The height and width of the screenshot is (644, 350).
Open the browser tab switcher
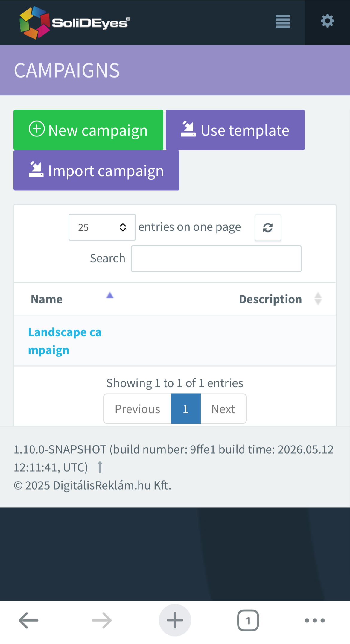(248, 620)
